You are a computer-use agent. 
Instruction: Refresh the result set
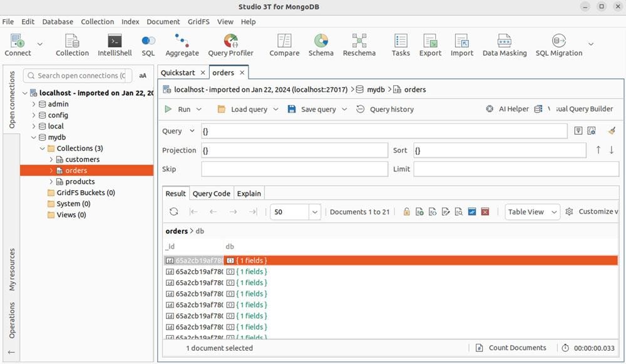(x=173, y=211)
